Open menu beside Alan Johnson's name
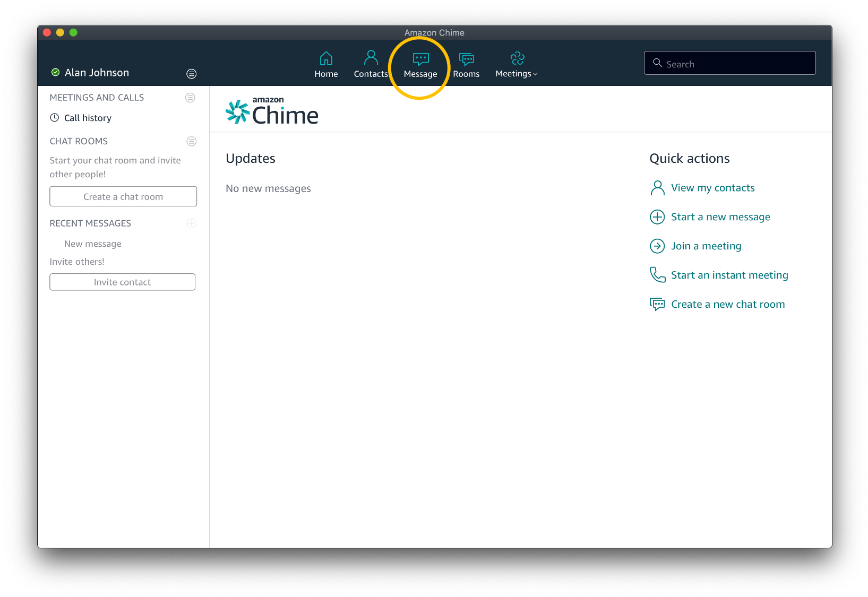 (192, 74)
